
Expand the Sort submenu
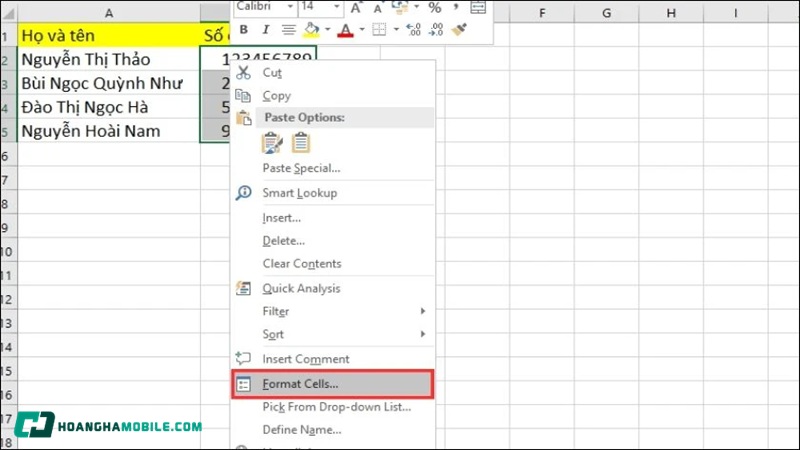(x=333, y=334)
